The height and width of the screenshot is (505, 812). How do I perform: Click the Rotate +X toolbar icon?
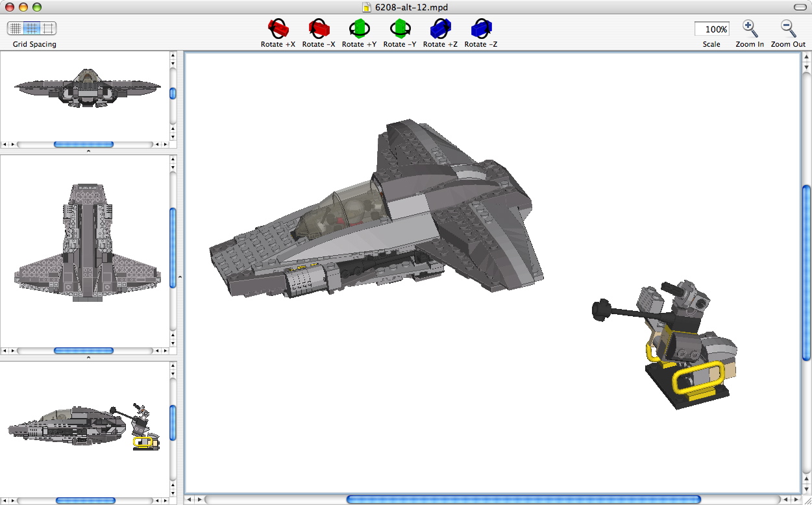(x=278, y=29)
